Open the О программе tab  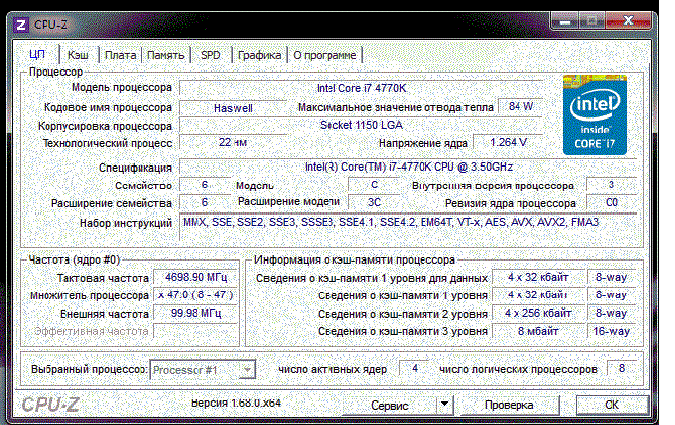pyautogui.click(x=325, y=55)
